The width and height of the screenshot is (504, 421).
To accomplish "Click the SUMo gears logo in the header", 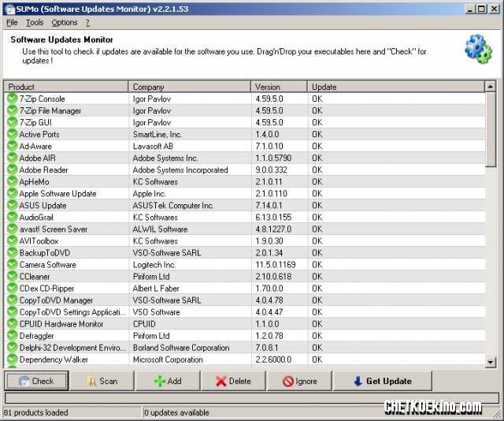I will pos(478,49).
